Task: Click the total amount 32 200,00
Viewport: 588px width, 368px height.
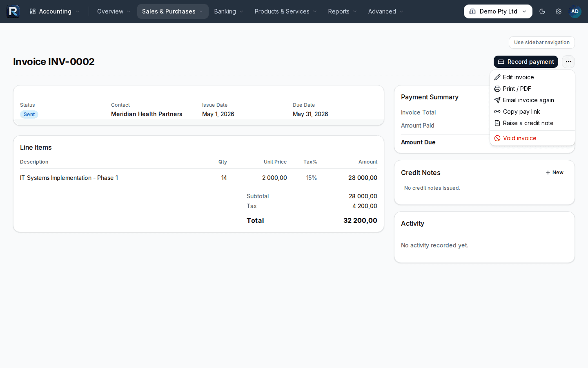Action: pos(360,220)
